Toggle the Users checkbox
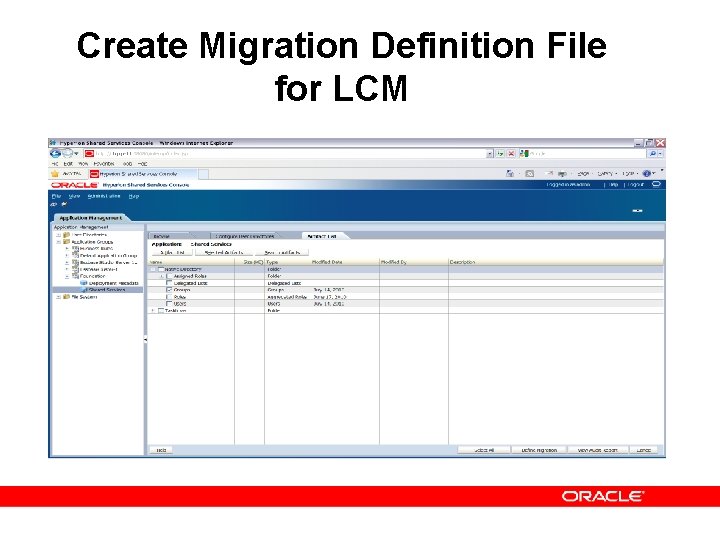Screen dimensions: 720x540 point(169,304)
